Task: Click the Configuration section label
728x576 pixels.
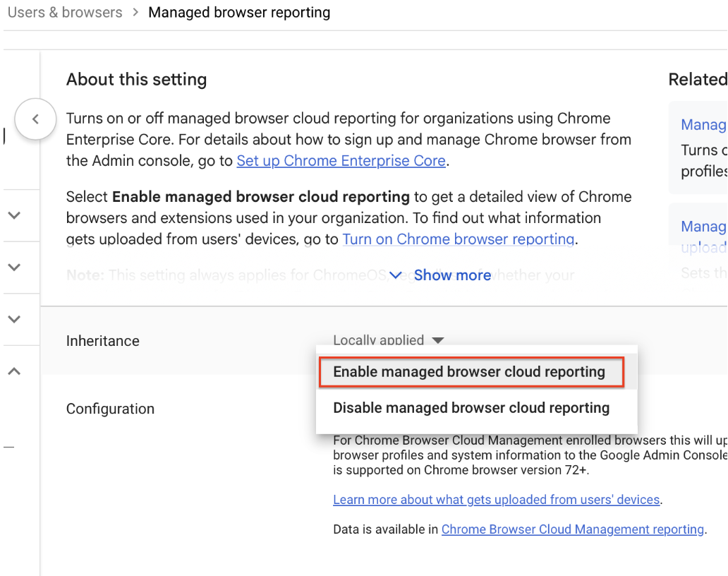Action: pyautogui.click(x=110, y=409)
